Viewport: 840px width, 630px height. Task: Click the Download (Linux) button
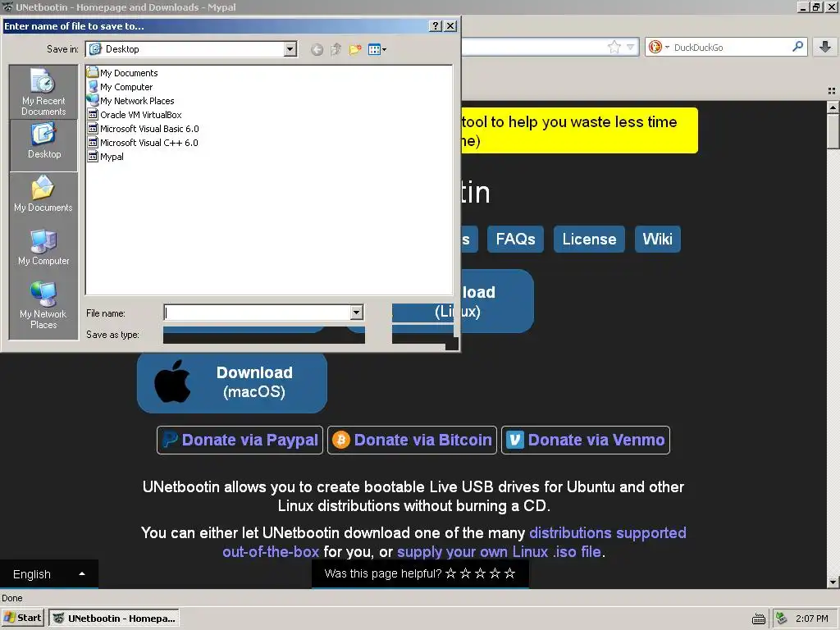pos(497,301)
